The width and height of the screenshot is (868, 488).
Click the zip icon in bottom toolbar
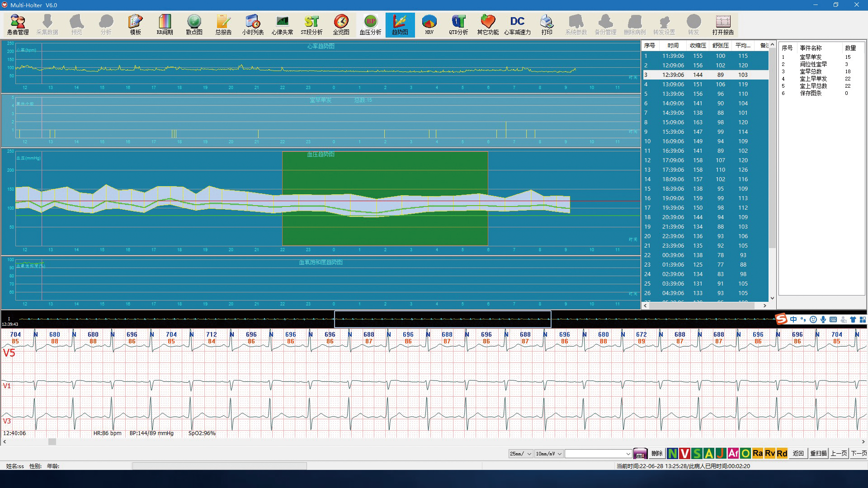(x=640, y=454)
